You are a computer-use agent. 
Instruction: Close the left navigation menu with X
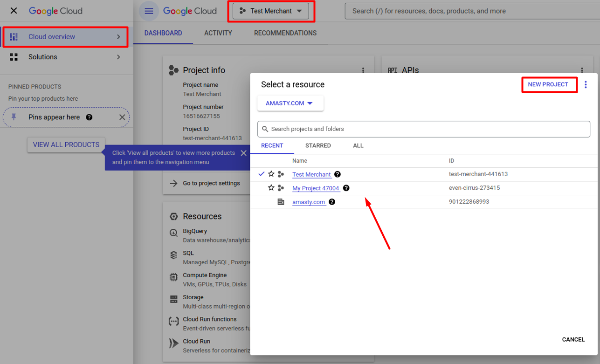click(14, 11)
